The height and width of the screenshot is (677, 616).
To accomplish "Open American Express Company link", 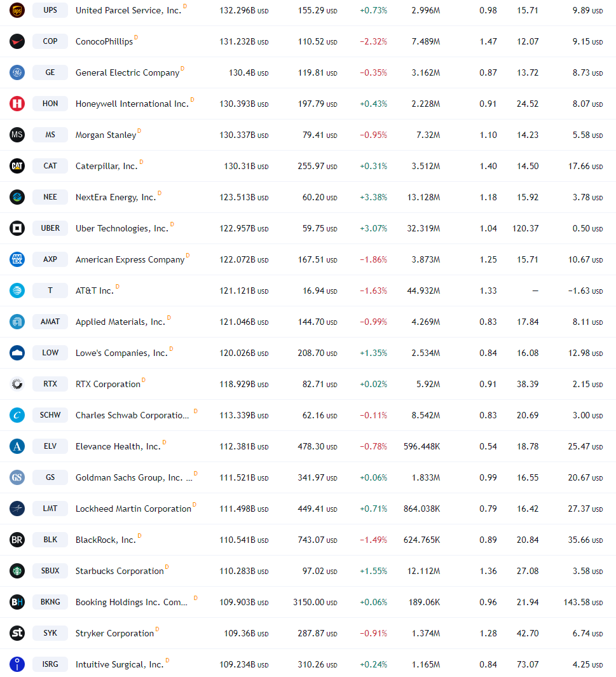I will [x=130, y=259].
